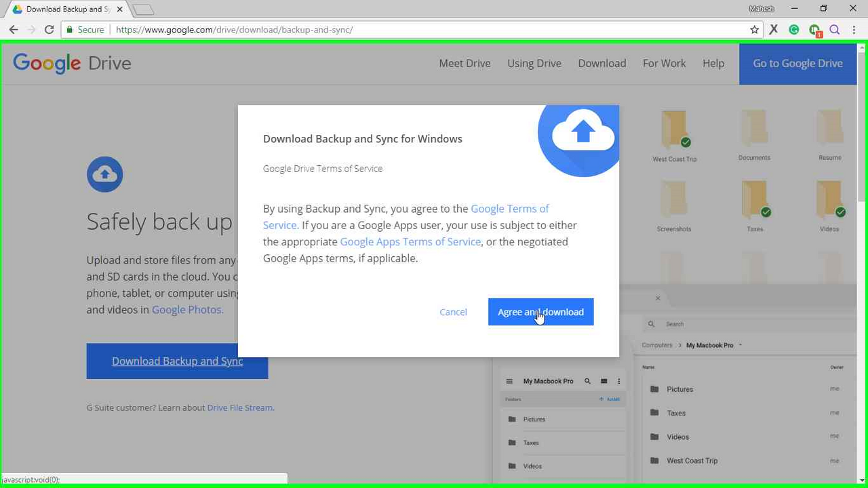Screen dimensions: 868x488
Task: Click Documents folder icon
Action: [x=754, y=128]
